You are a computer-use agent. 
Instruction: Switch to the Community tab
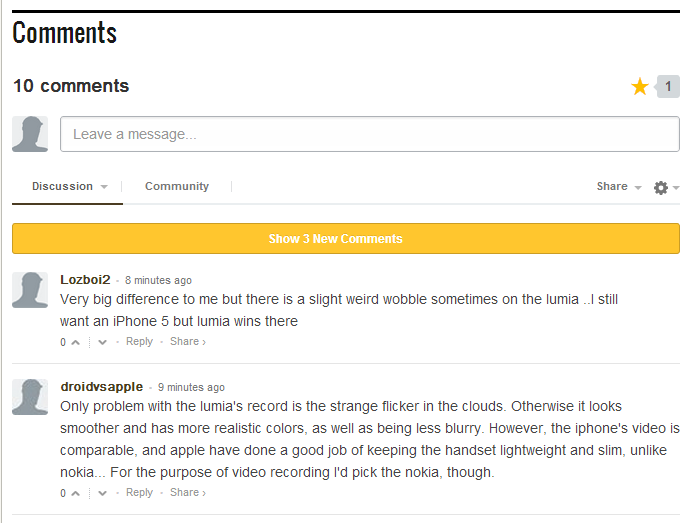[177, 187]
